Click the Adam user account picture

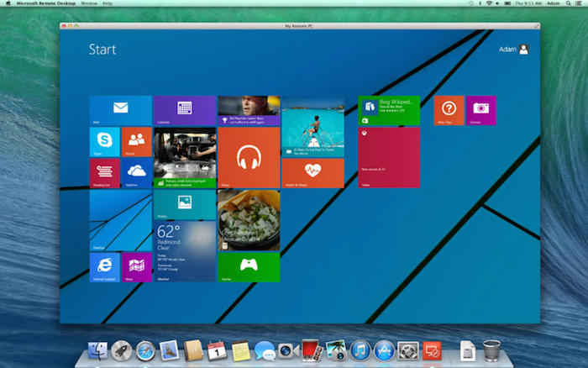click(x=523, y=50)
